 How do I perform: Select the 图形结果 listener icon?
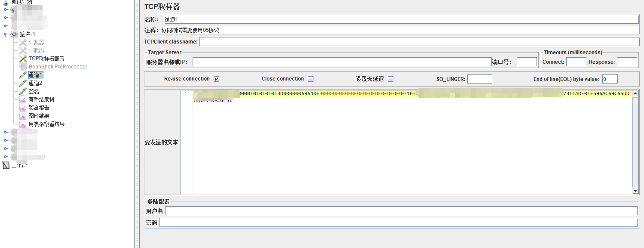[x=23, y=115]
